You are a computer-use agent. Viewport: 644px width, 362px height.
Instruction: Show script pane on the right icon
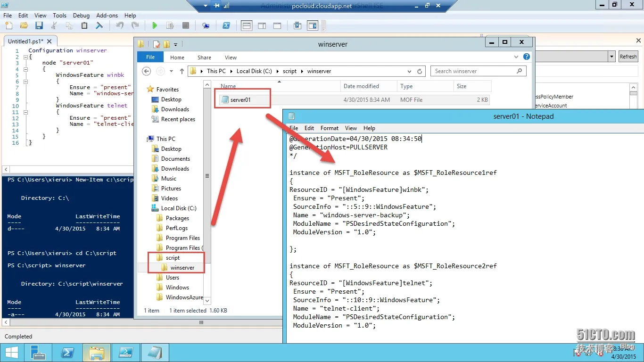pos(262,25)
